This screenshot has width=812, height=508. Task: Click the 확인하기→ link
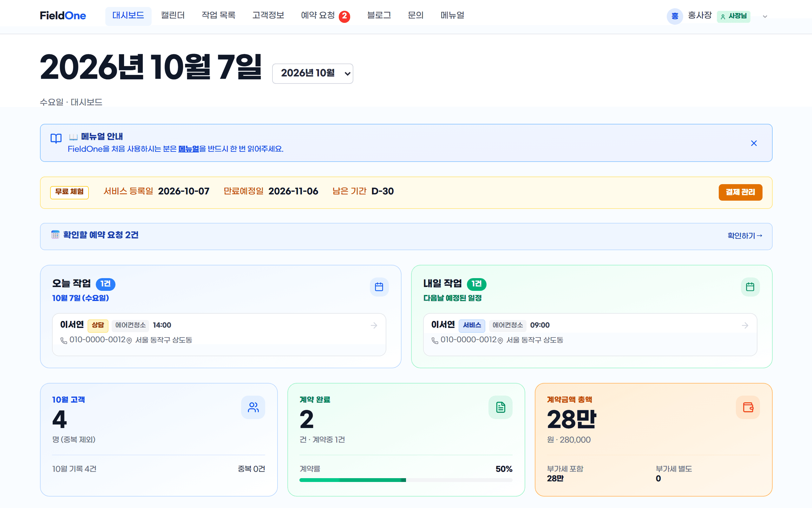(x=744, y=236)
